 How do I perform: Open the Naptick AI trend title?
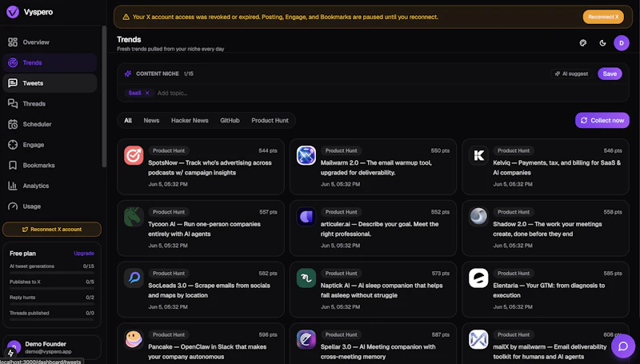pyautogui.click(x=382, y=290)
